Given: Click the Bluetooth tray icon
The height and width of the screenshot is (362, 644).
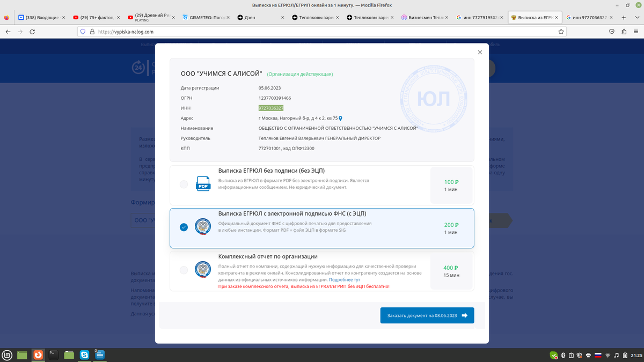Looking at the screenshot, I should 563,356.
